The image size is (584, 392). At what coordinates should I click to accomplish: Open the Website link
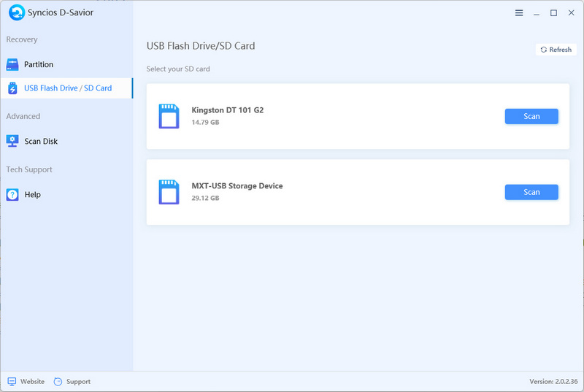(x=32, y=382)
